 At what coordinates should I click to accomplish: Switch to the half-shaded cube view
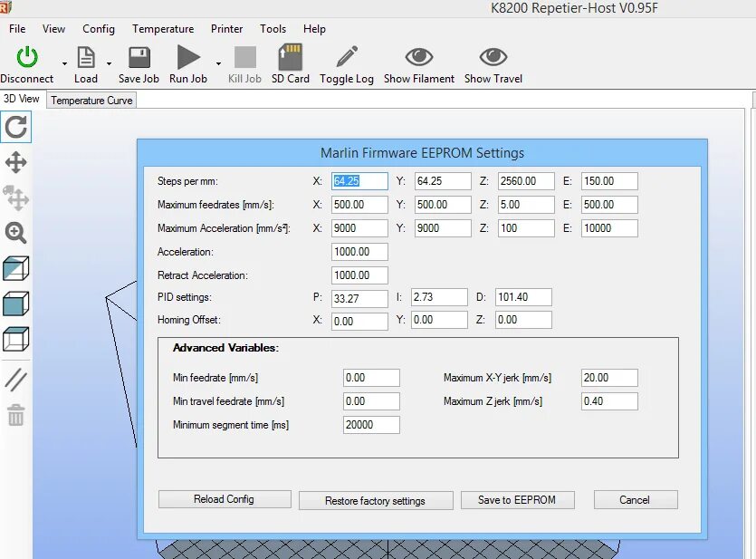16,268
